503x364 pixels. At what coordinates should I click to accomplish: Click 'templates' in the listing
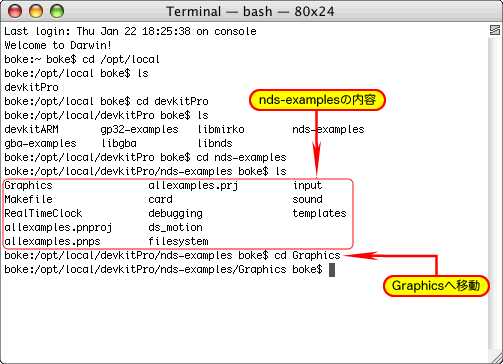[x=319, y=213]
